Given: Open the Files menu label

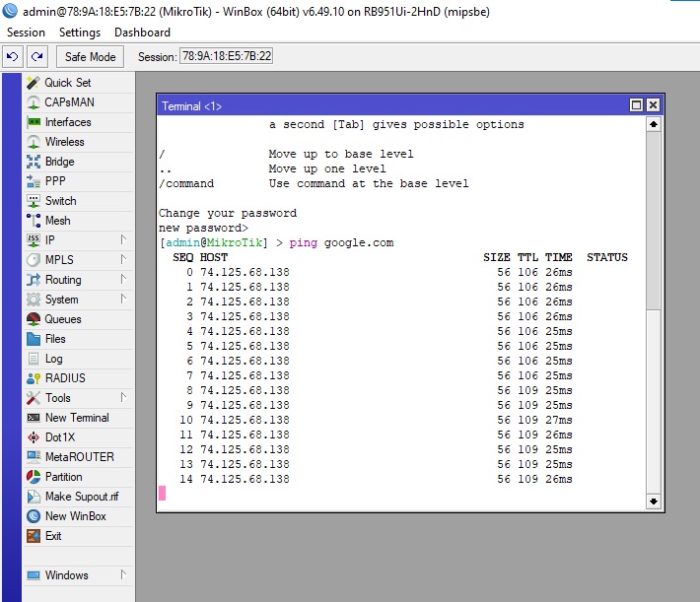Looking at the screenshot, I should [55, 339].
